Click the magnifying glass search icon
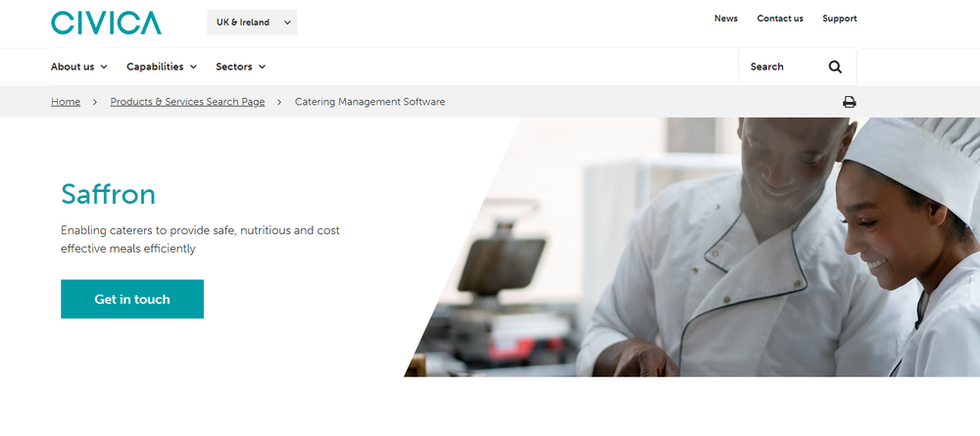Image resolution: width=980 pixels, height=436 pixels. click(835, 67)
